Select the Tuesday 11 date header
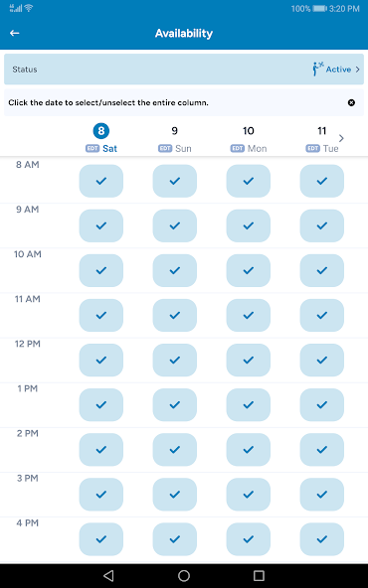Viewport: 368px width, 588px height. (322, 138)
